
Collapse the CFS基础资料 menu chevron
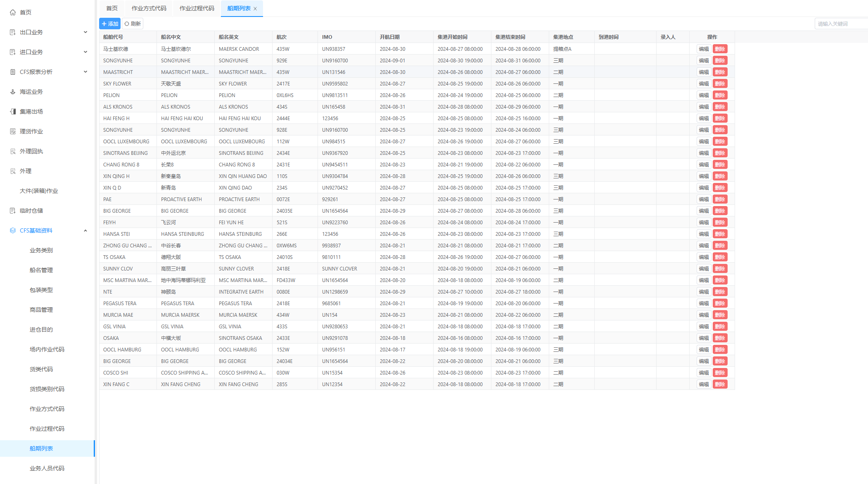(x=85, y=230)
